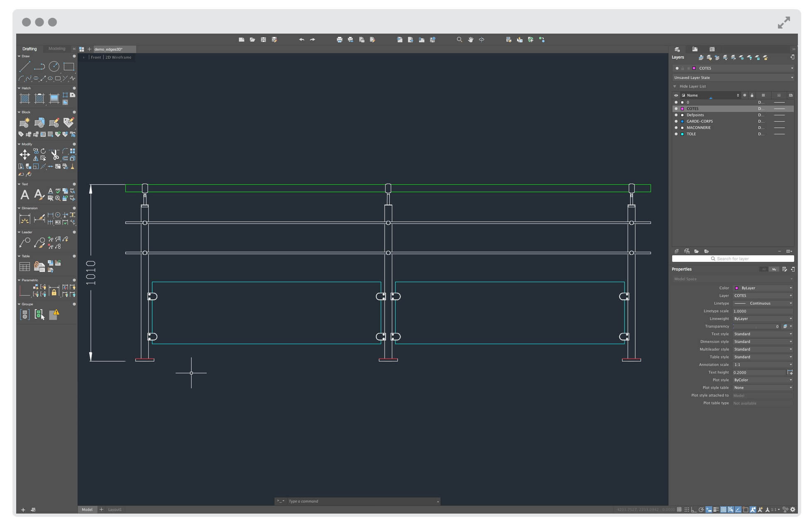Select the Orbit tool in toolbar
This screenshot has height=526, width=812.
[482, 40]
